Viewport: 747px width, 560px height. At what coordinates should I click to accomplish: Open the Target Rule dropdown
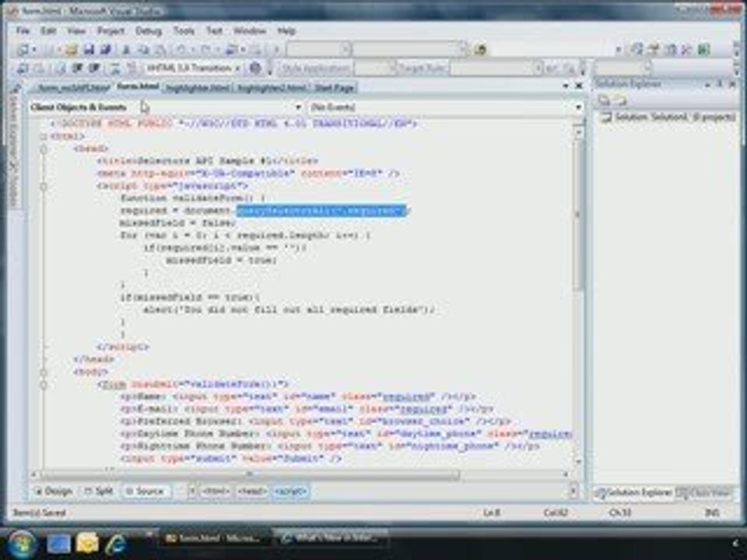click(x=496, y=68)
